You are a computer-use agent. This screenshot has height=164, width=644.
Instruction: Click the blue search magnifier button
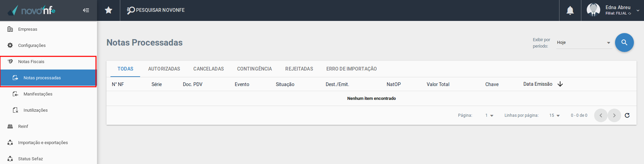point(624,43)
